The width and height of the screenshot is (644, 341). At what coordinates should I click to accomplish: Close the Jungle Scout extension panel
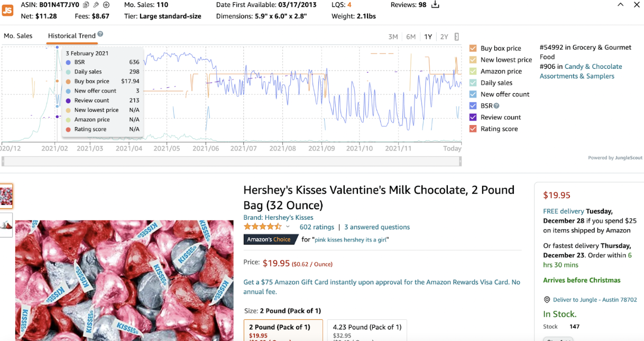coord(637,5)
